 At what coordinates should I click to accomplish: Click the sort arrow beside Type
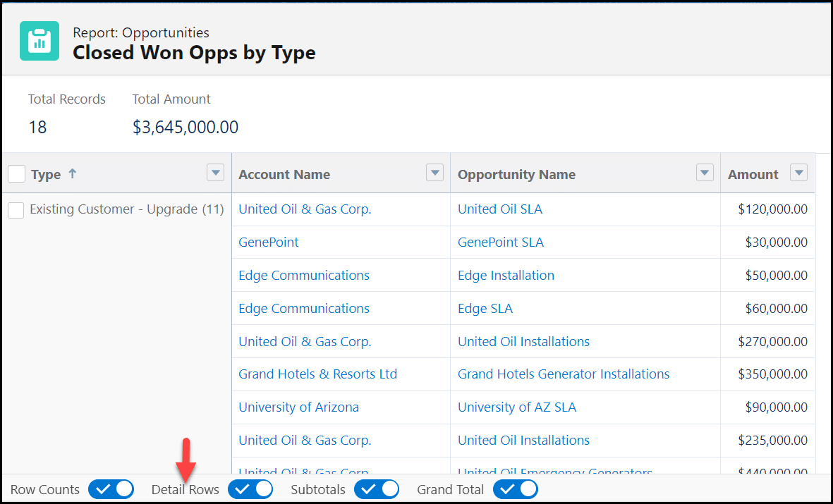pyautogui.click(x=72, y=174)
